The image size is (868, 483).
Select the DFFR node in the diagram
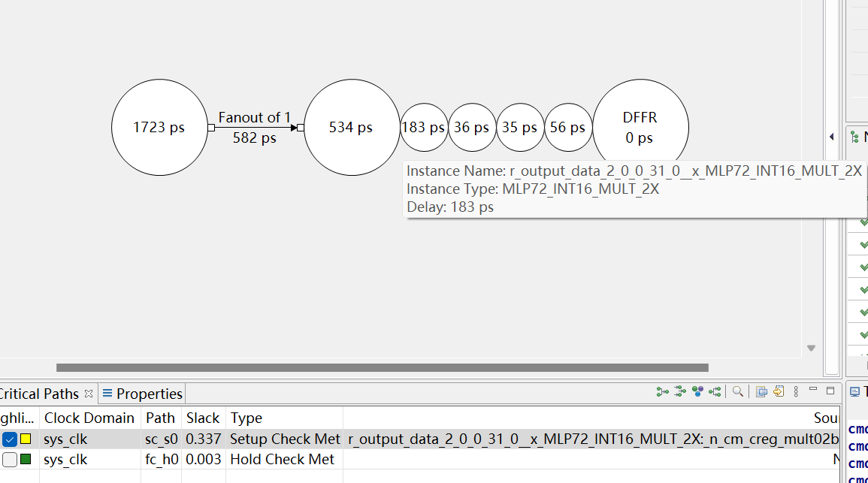pos(640,128)
